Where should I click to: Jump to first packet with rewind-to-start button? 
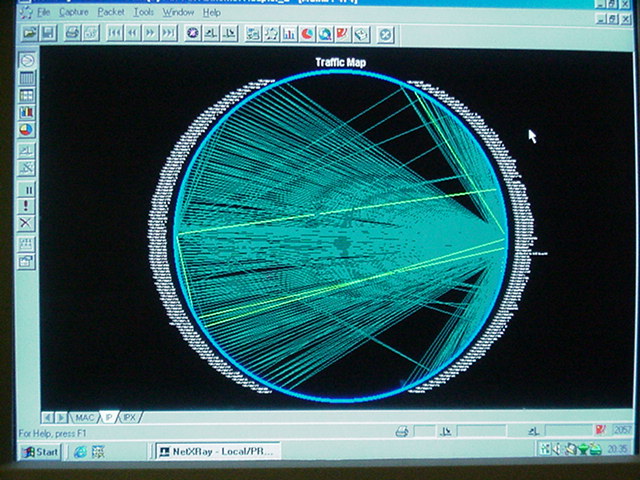click(115, 33)
